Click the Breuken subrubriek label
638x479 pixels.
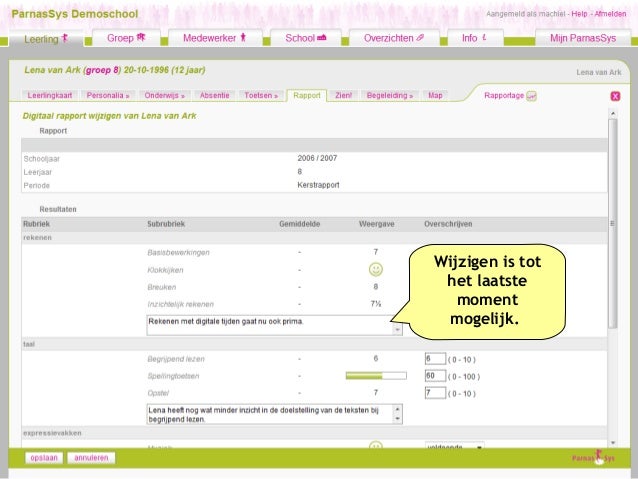pos(162,287)
